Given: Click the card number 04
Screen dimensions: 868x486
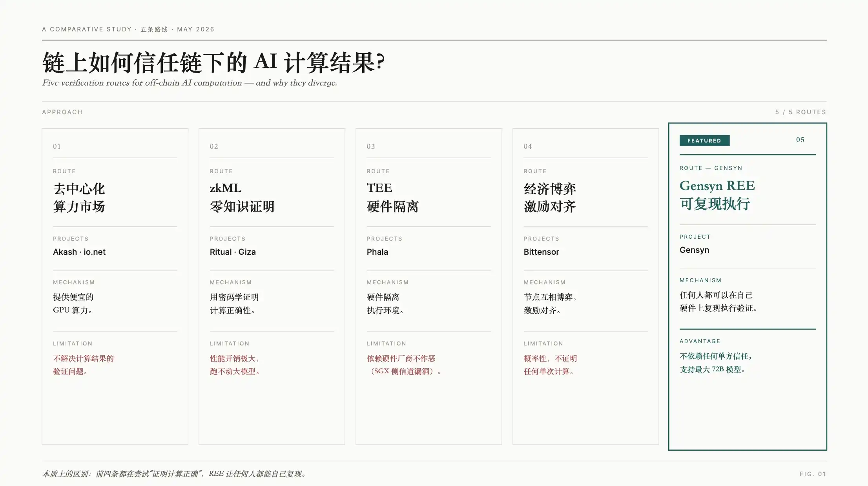Looking at the screenshot, I should 528,146.
